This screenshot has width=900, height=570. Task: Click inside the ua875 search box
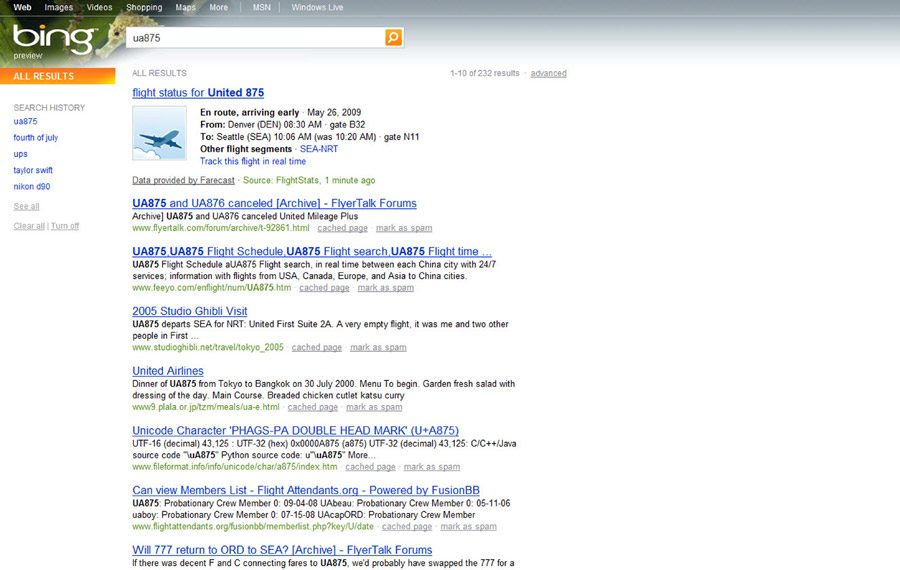[x=255, y=37]
